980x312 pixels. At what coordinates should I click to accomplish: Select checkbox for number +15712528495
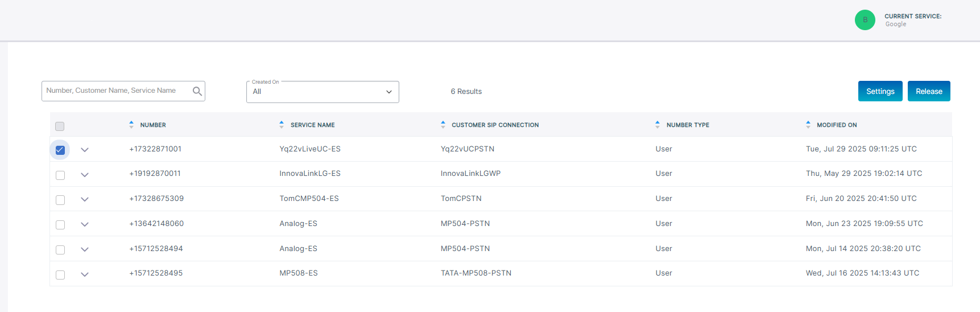pos(60,275)
